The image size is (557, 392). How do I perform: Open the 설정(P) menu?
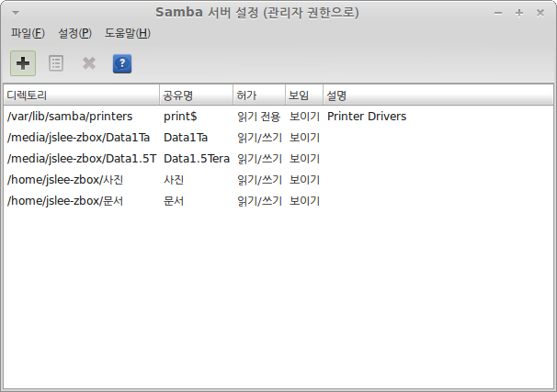[x=75, y=33]
